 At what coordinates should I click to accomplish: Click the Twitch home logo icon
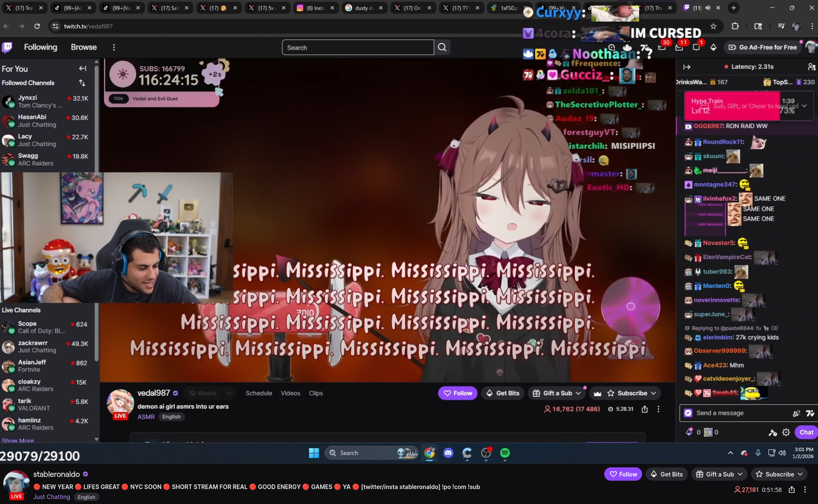pos(8,47)
